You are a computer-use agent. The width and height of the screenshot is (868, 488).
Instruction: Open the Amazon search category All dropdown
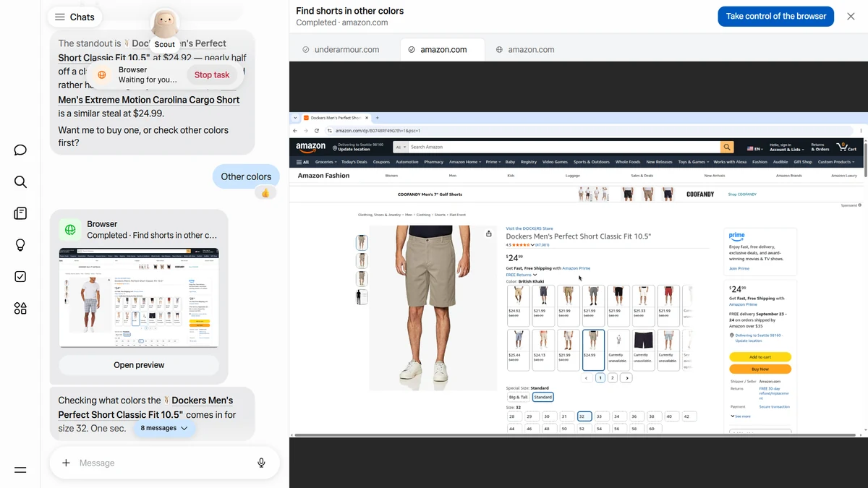coord(401,147)
